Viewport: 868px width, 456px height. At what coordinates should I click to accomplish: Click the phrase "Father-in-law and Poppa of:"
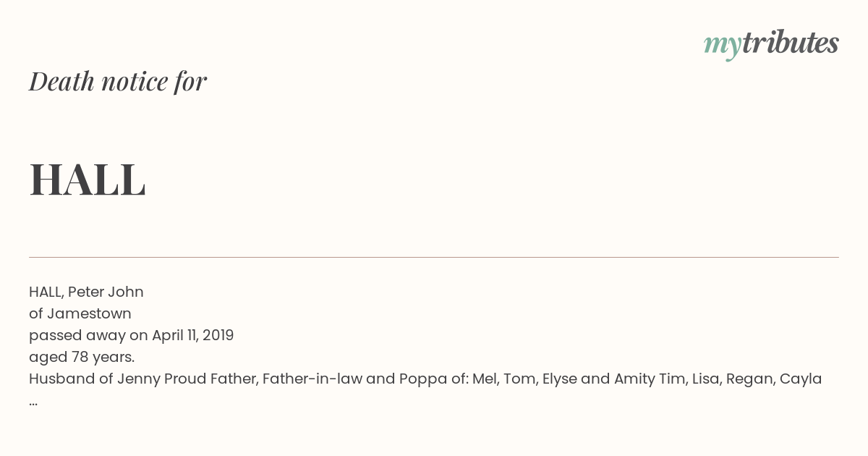coord(365,379)
